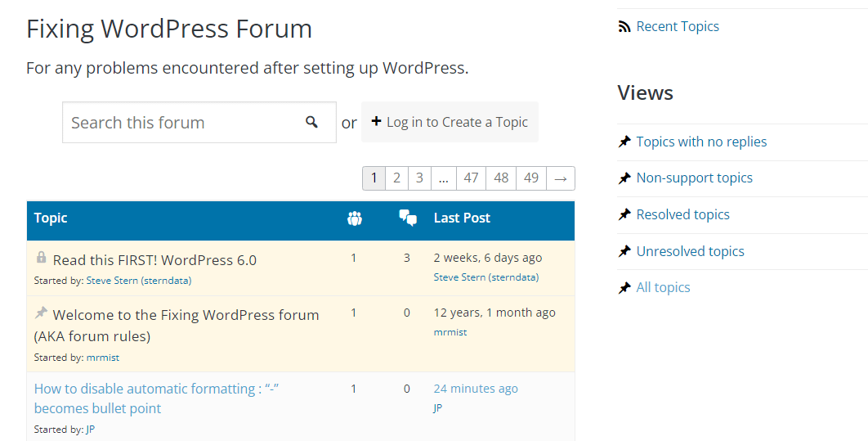Click the Topic column header
This screenshot has width=868, height=441.
point(51,218)
